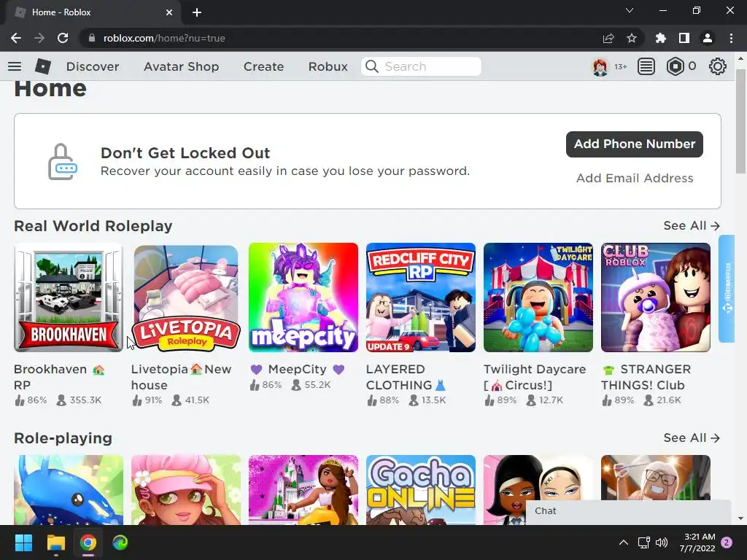Open the Chrome three-dot menu

731,38
